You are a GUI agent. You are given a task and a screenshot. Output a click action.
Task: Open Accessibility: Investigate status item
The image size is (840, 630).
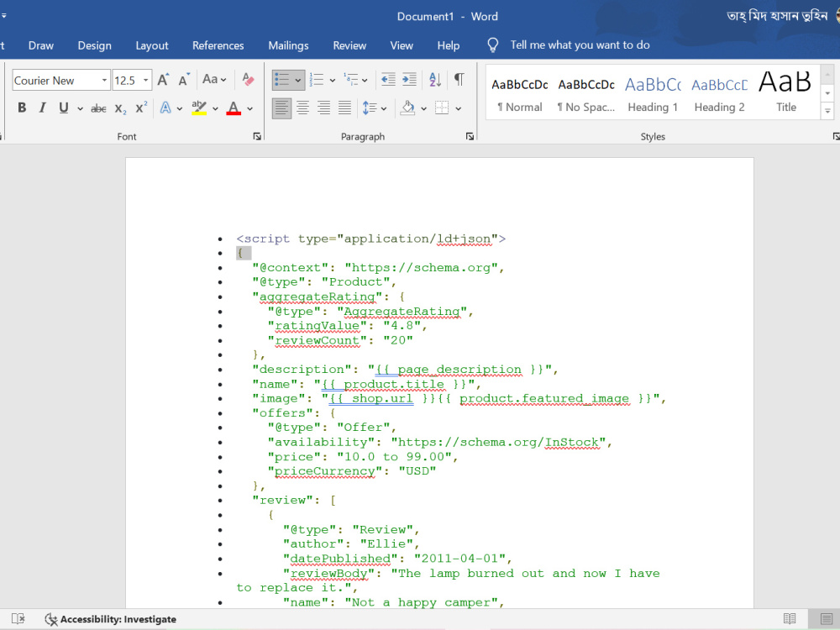coord(110,619)
